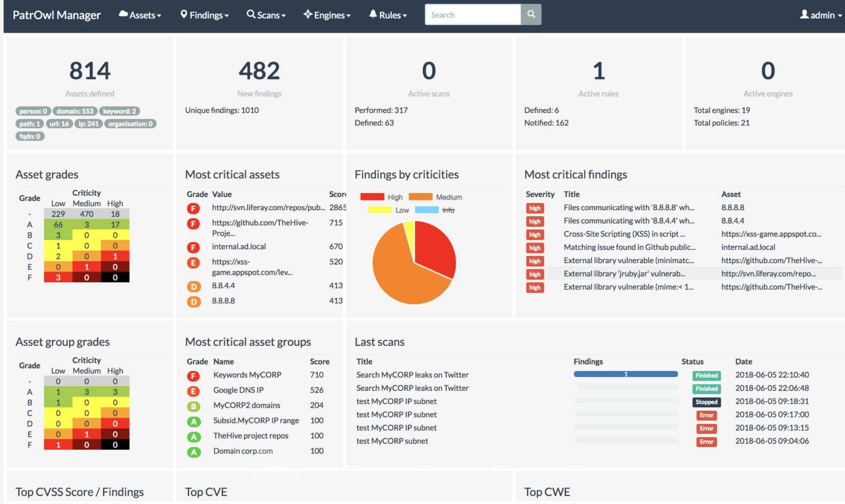Click the D grade badge beside 8.8.4.4

[193, 287]
